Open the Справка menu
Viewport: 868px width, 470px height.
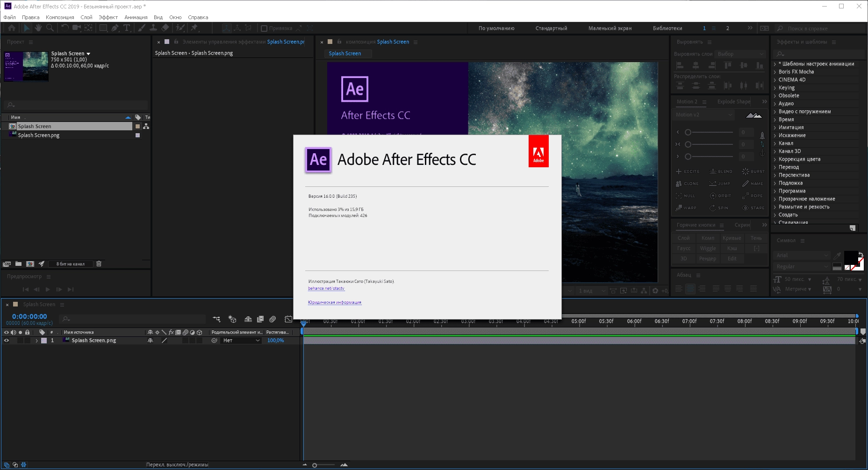click(x=198, y=17)
